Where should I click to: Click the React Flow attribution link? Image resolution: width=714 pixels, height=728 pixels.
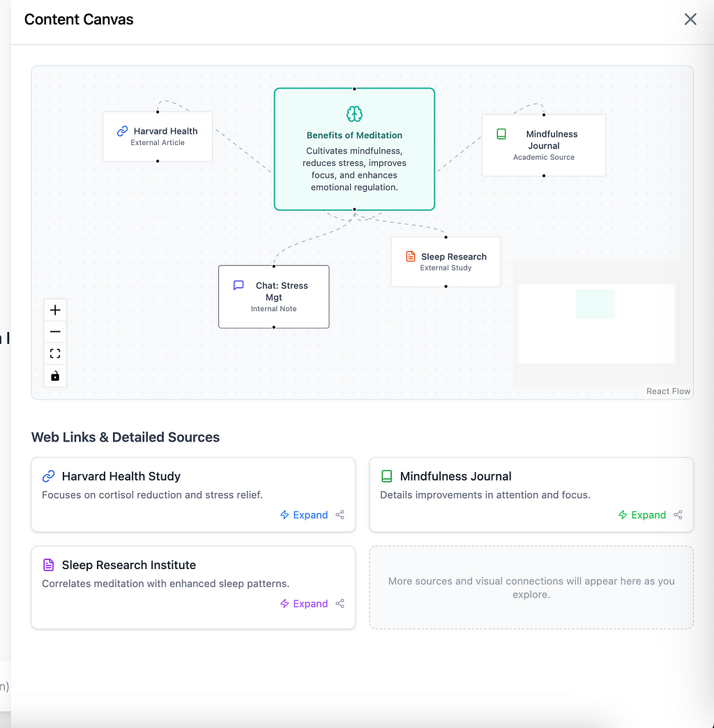[668, 391]
